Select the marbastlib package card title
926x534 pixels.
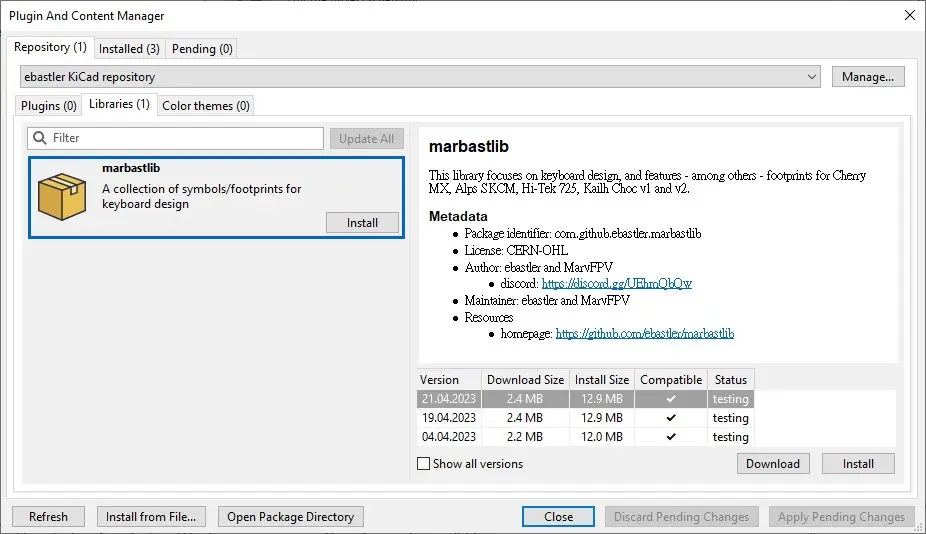coord(131,168)
